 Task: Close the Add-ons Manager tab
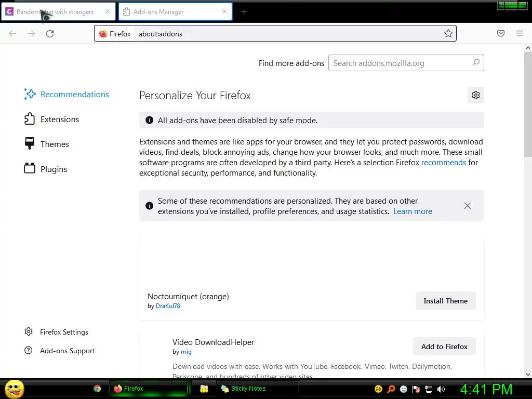pos(224,11)
